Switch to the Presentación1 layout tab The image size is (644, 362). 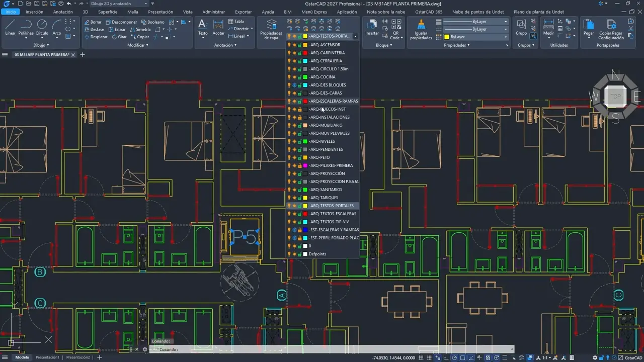click(47, 357)
